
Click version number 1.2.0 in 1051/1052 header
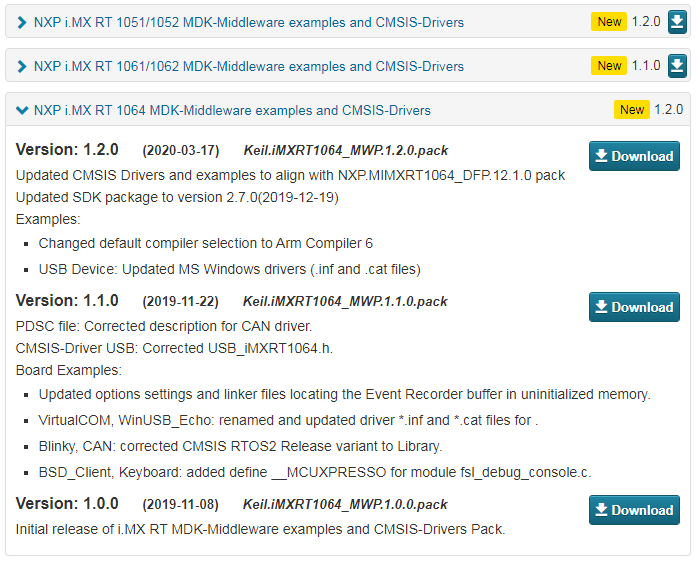646,22
